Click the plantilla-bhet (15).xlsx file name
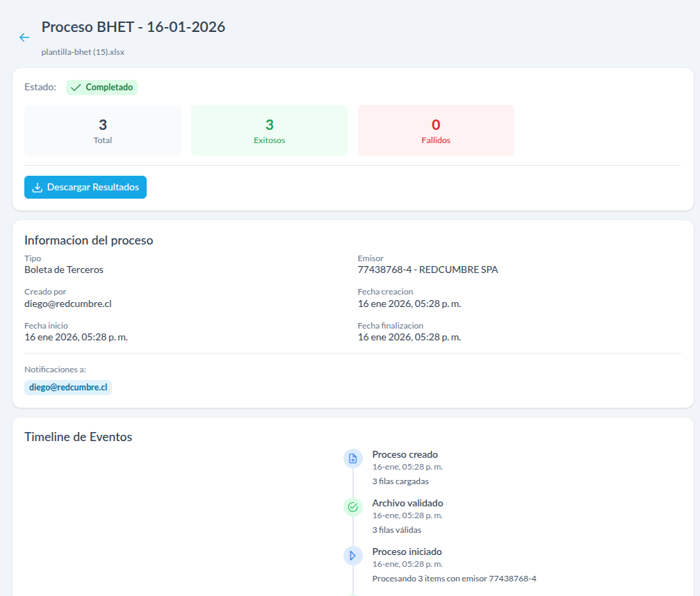The height and width of the screenshot is (596, 700). 83,52
